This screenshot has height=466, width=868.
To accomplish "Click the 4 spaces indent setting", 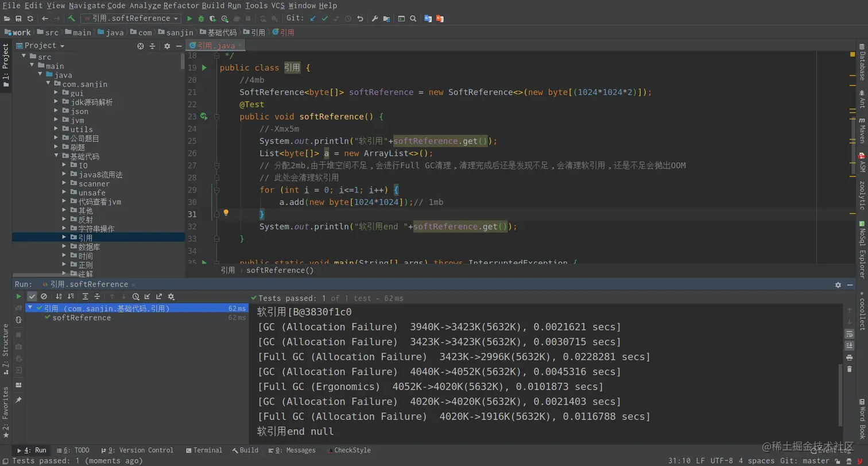I will (x=757, y=461).
